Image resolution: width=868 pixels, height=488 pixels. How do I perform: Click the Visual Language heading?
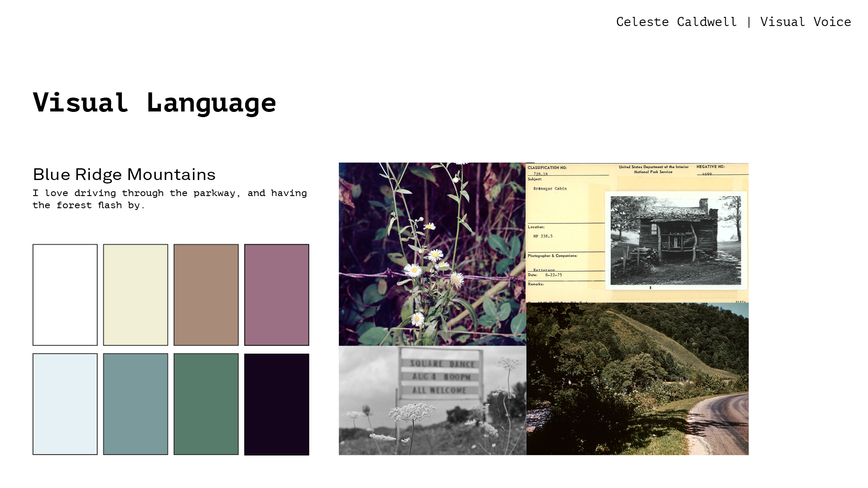point(155,103)
